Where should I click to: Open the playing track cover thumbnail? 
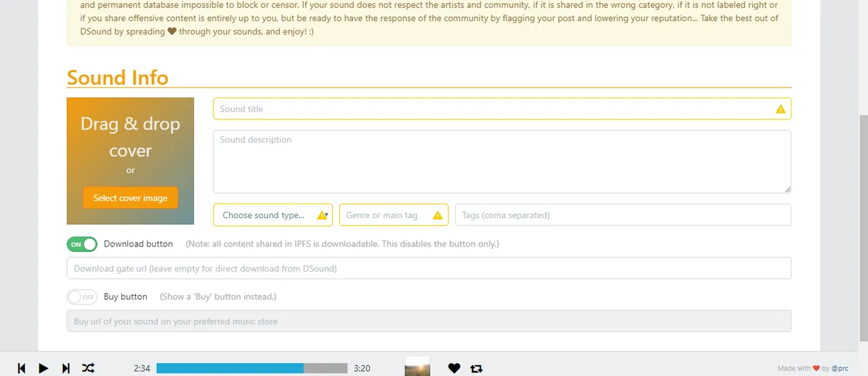coord(417,366)
